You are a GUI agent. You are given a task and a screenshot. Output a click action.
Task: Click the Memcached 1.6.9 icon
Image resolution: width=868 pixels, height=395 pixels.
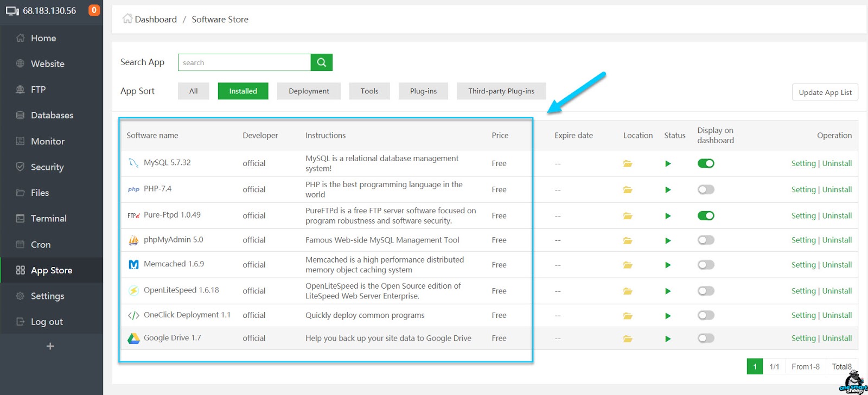[133, 264]
